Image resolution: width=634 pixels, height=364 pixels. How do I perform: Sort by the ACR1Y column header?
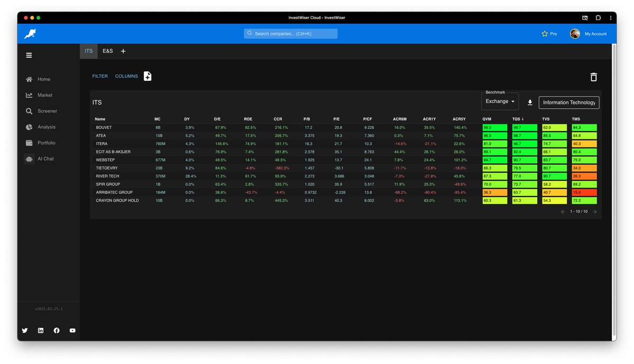[430, 119]
